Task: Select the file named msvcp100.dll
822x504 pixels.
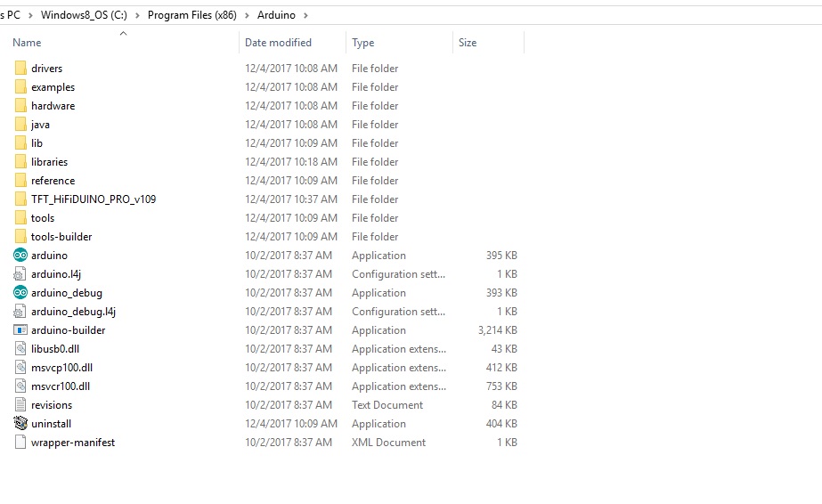Action: [x=61, y=368]
